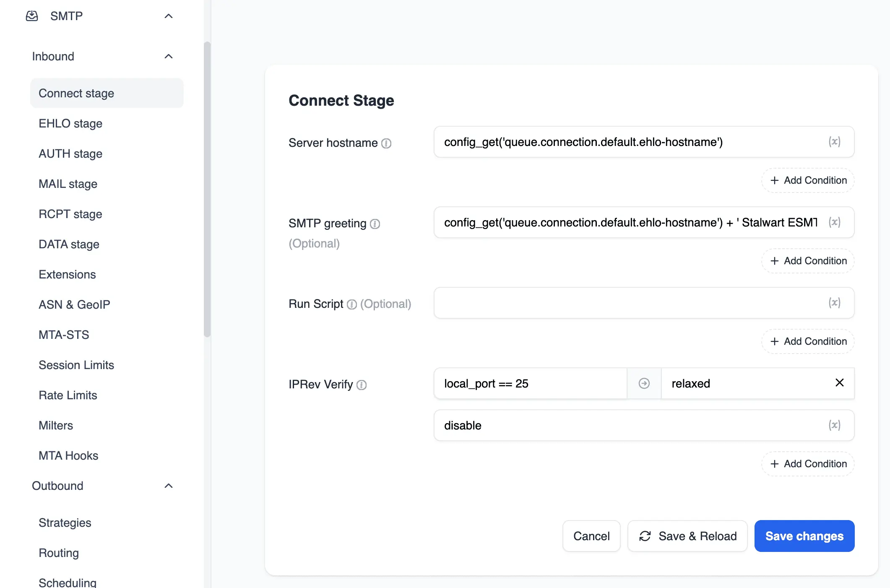Click the refresh icon on Save & Reload
Image resolution: width=890 pixels, height=588 pixels.
645,536
